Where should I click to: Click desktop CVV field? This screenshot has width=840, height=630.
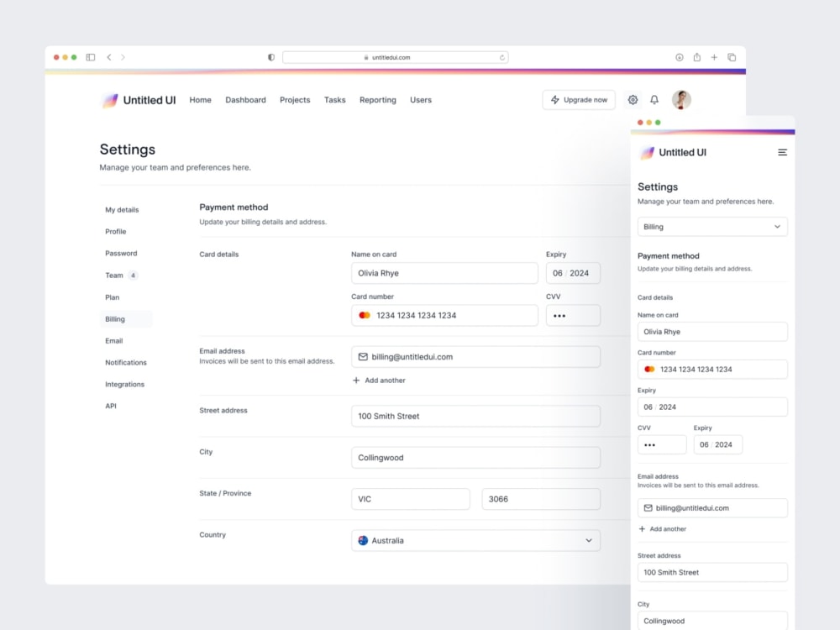573,316
